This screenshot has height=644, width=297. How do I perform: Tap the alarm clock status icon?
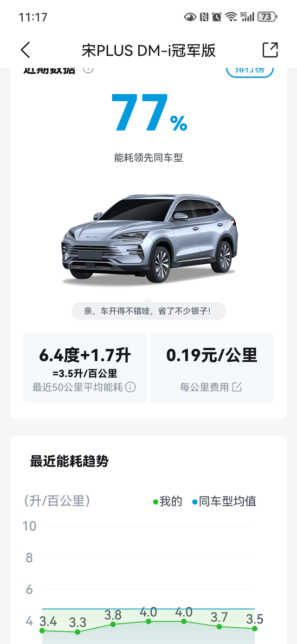click(217, 17)
